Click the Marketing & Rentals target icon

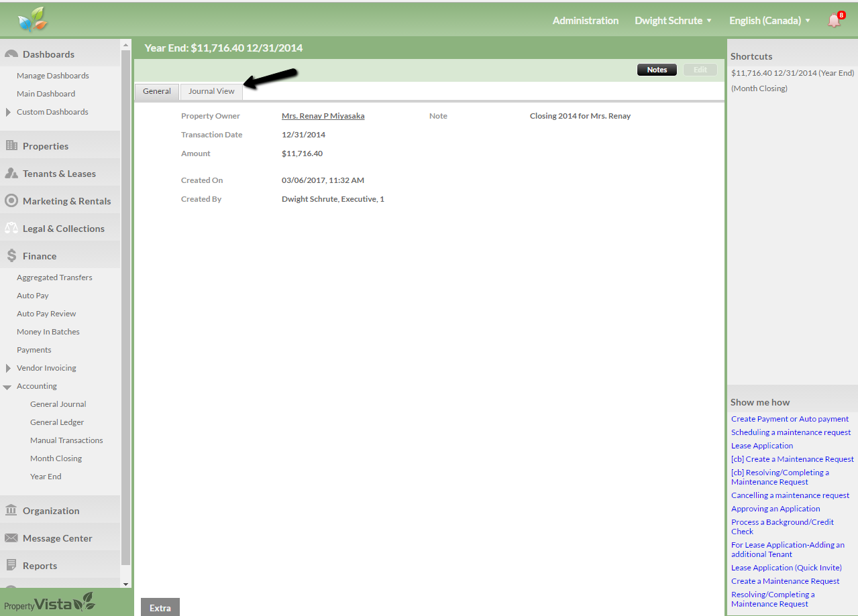click(x=11, y=201)
